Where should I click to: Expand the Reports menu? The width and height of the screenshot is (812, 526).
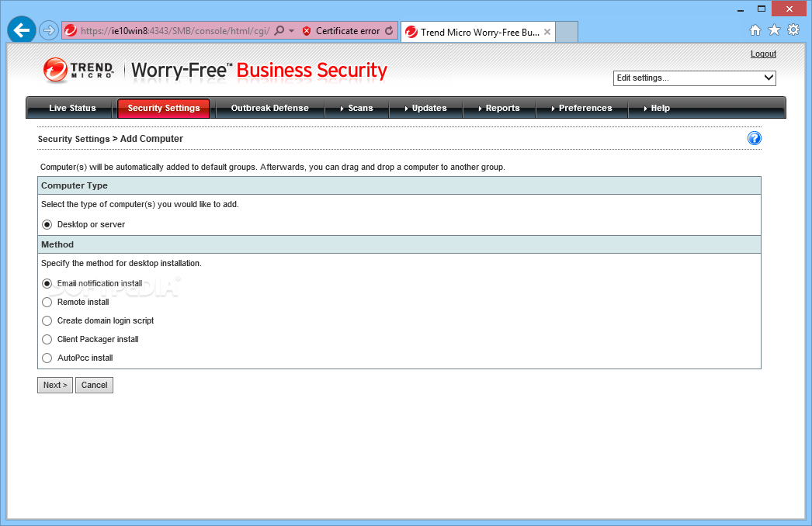499,108
